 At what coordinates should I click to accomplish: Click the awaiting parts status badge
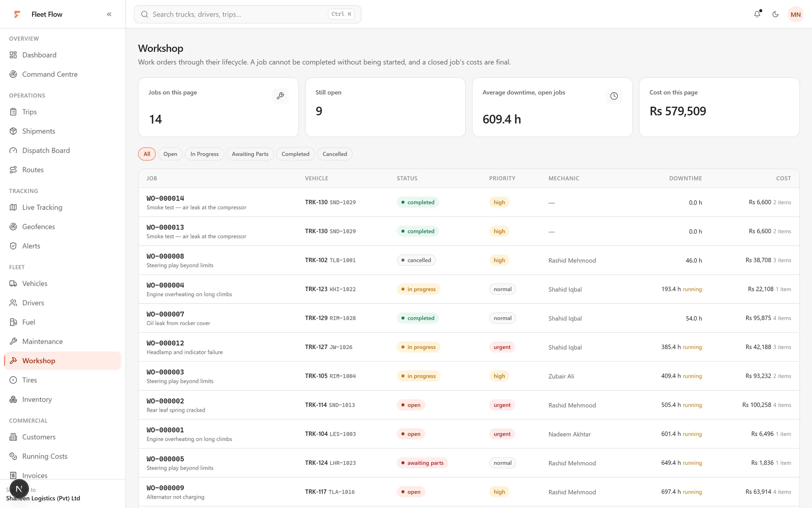[x=422, y=463]
